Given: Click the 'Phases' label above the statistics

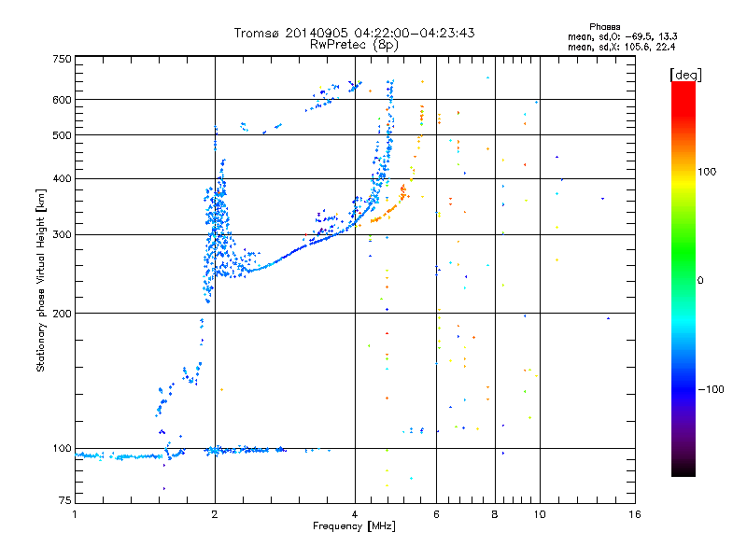Looking at the screenshot, I should [x=604, y=27].
